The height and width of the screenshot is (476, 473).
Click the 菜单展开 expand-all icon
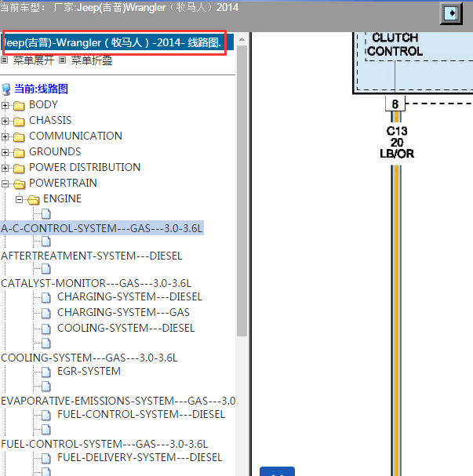pos(4,60)
